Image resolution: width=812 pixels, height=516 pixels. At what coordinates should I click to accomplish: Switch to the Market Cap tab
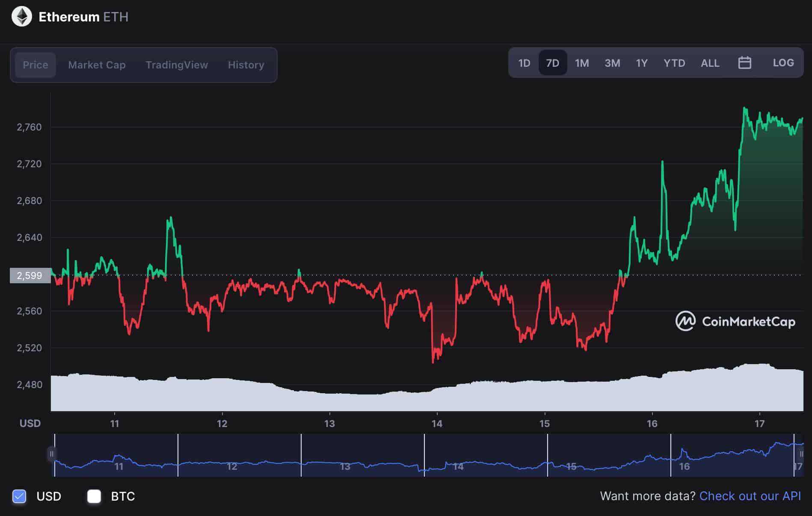coord(96,65)
